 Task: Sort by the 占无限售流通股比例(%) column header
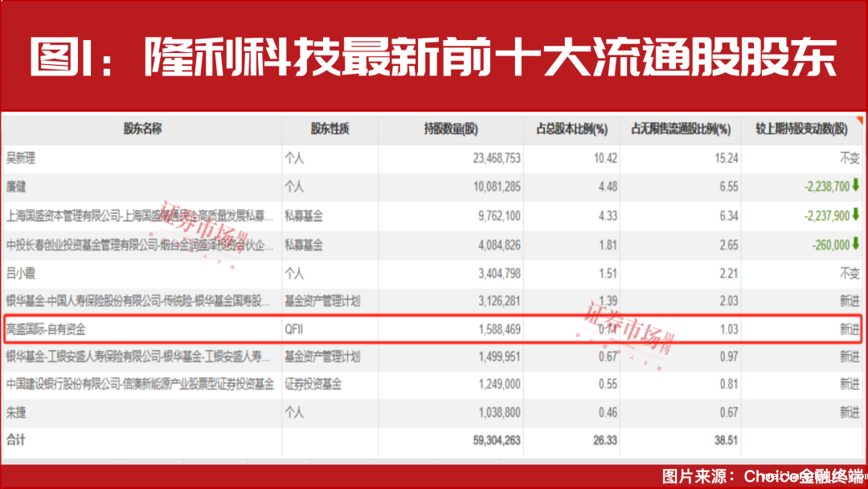(x=681, y=129)
